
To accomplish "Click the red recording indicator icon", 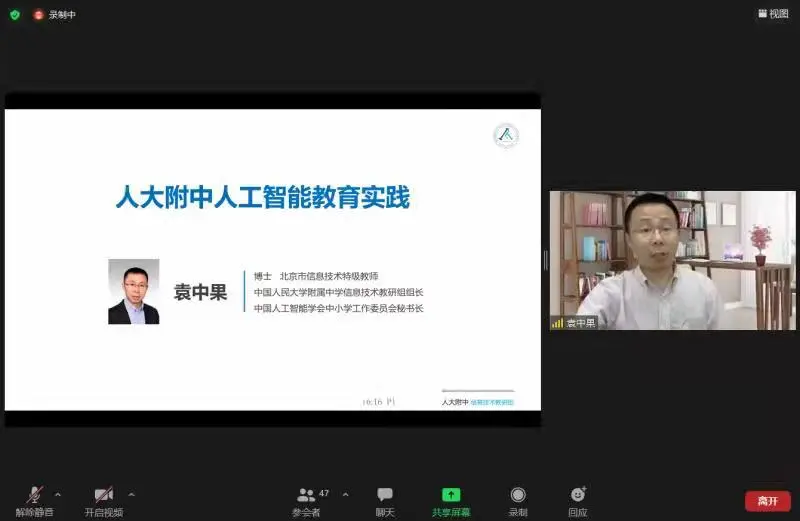I will 39,14.
